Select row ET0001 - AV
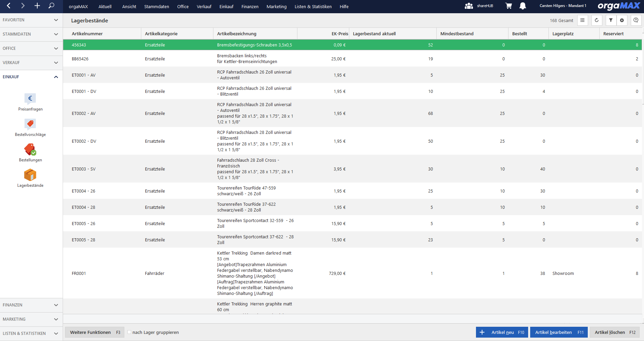The image size is (644, 341). tap(352, 75)
